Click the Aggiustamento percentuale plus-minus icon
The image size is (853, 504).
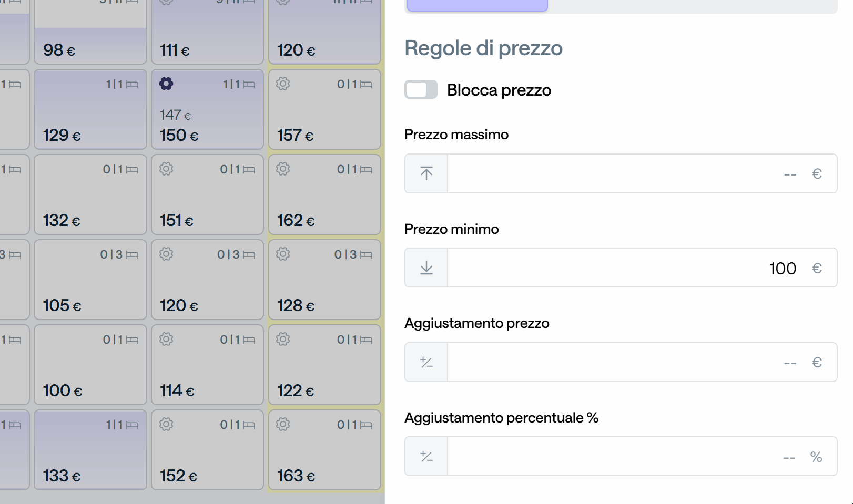(x=426, y=456)
